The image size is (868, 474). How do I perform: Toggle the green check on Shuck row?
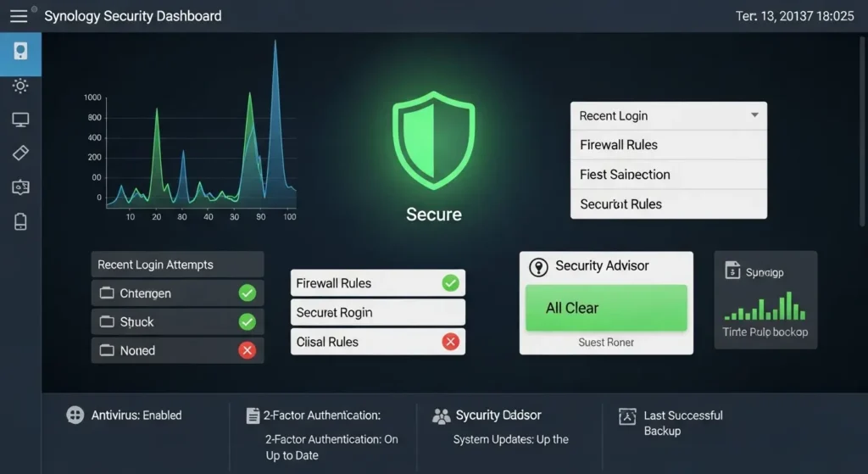pyautogui.click(x=248, y=321)
